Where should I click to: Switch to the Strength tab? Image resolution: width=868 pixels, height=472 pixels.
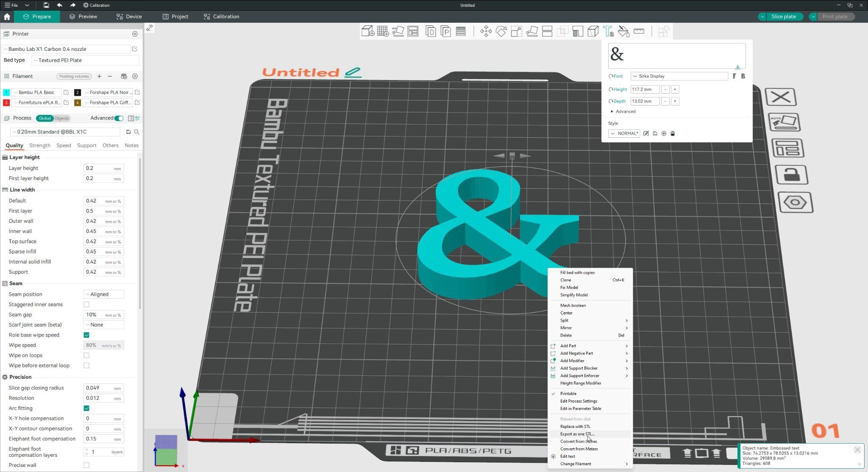(x=40, y=145)
